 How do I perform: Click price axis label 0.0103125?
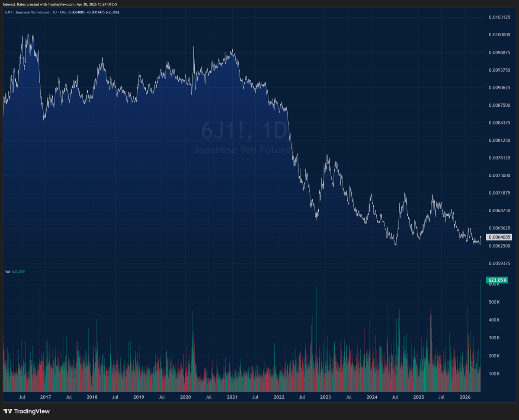499,17
